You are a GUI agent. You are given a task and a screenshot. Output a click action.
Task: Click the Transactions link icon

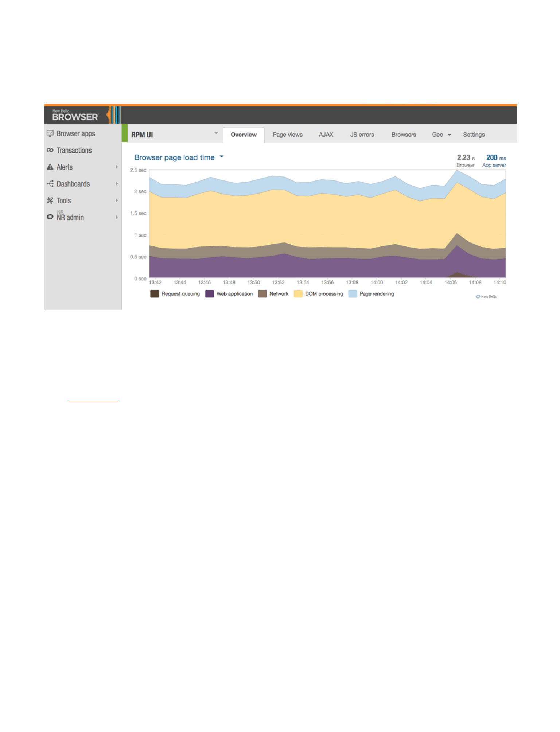point(50,150)
